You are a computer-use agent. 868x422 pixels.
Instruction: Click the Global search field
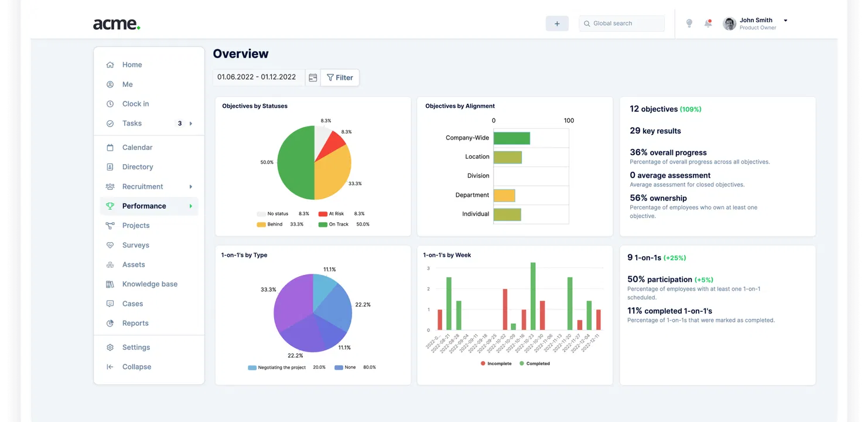tap(622, 23)
